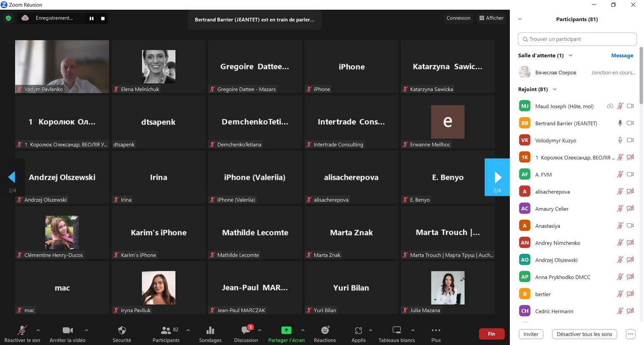Click the Désactiver tous les sons button
This screenshot has height=345, width=644.
(x=584, y=334)
